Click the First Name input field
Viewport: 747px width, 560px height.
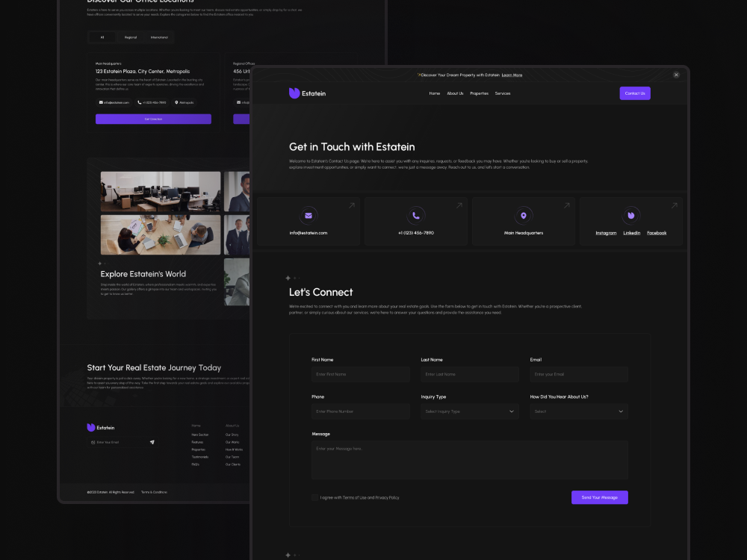click(361, 374)
